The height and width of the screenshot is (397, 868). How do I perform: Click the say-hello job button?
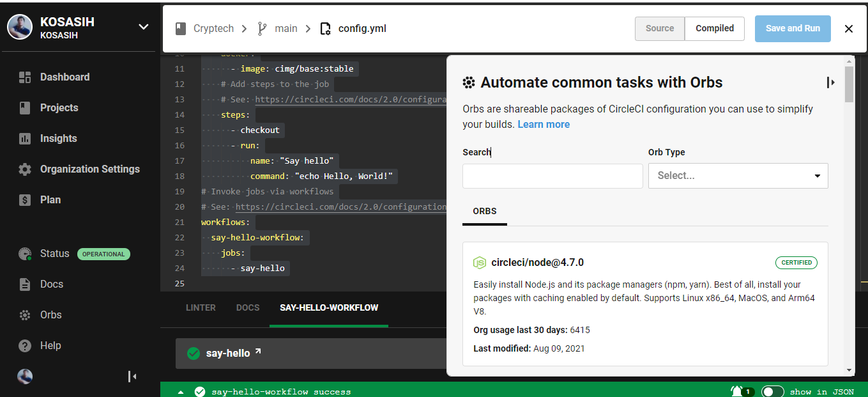click(x=311, y=354)
